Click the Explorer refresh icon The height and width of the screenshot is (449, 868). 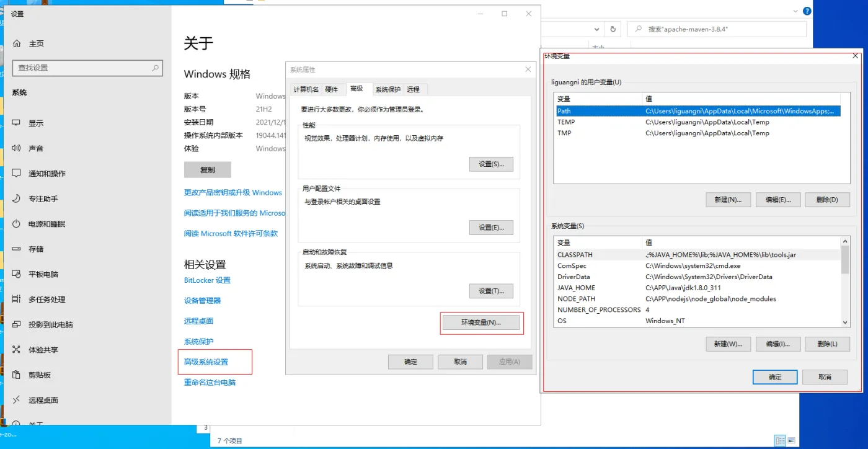point(613,29)
